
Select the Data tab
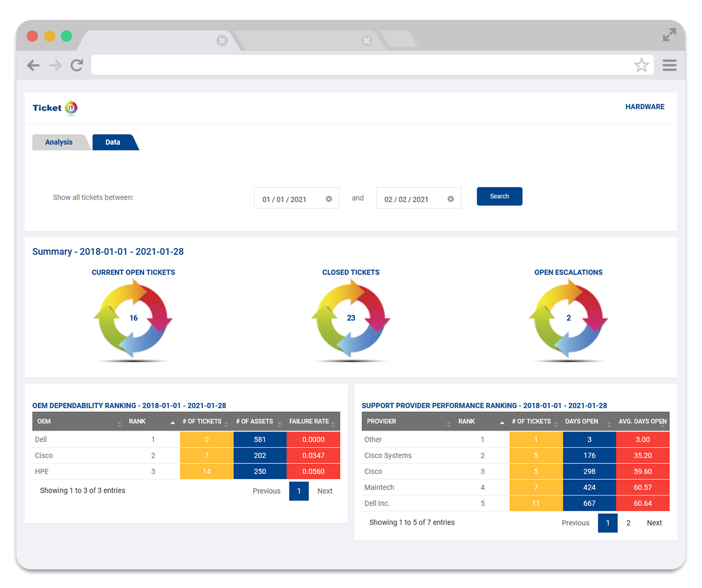coord(113,142)
